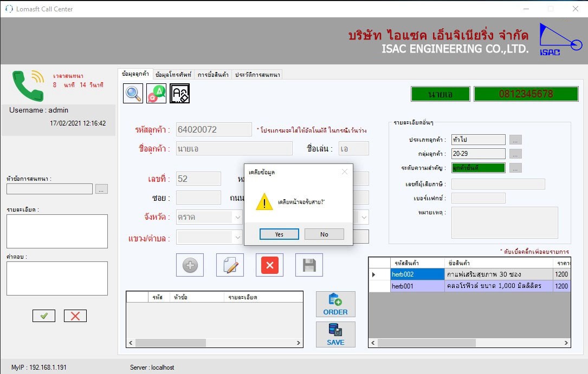Expand the province dropdown showing ตราด
588x374 pixels.
click(237, 217)
